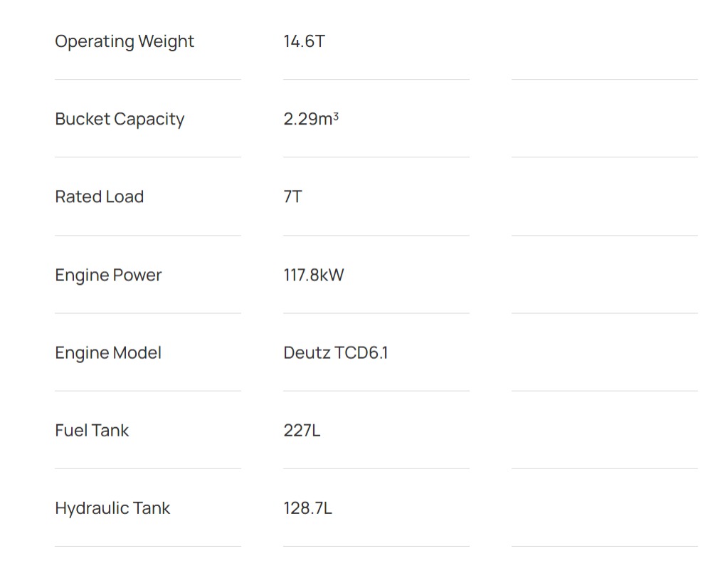Click the Engine Model label
Screen dimensions: 703x588
click(108, 352)
